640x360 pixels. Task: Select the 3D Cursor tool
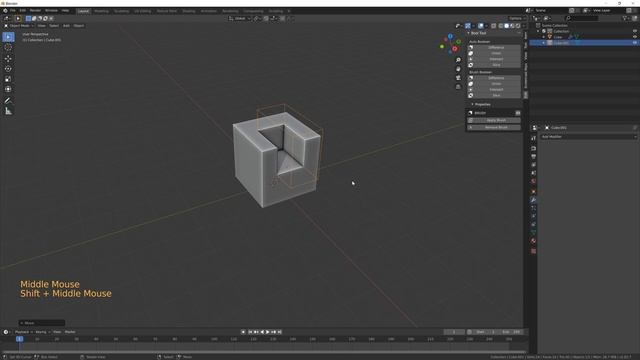tap(8, 47)
